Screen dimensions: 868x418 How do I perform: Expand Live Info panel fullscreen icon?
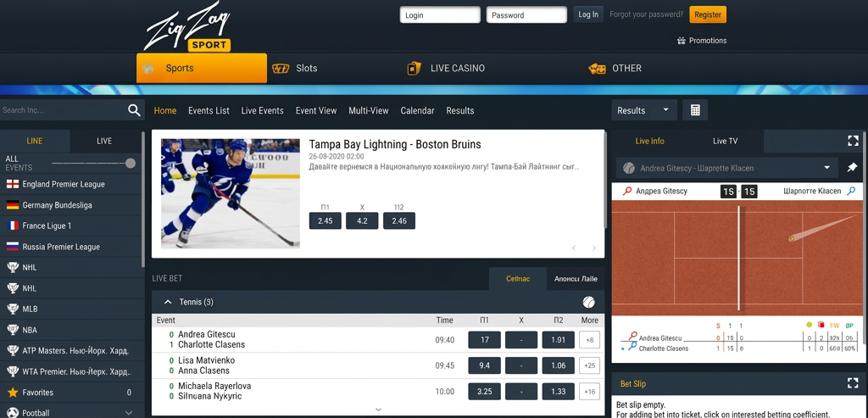point(853,141)
